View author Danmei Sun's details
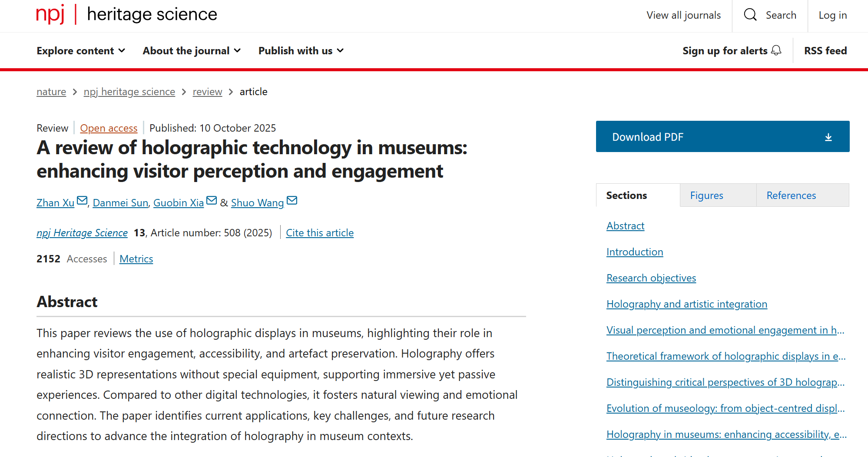868x457 pixels. tap(120, 203)
